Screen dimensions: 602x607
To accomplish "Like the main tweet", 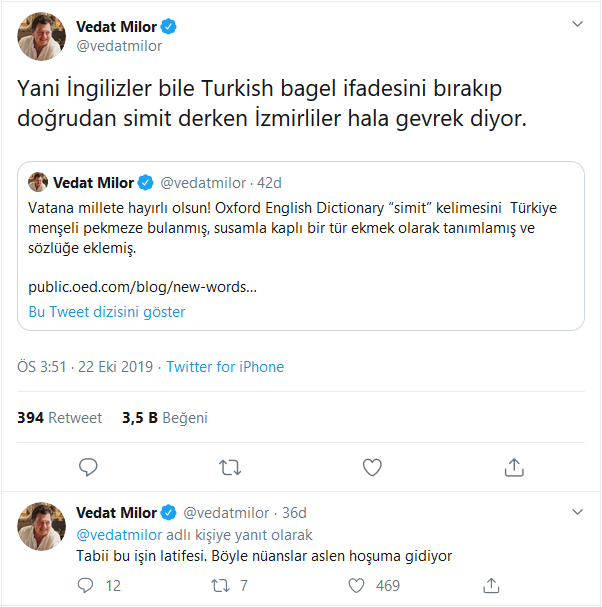I will 372,467.
